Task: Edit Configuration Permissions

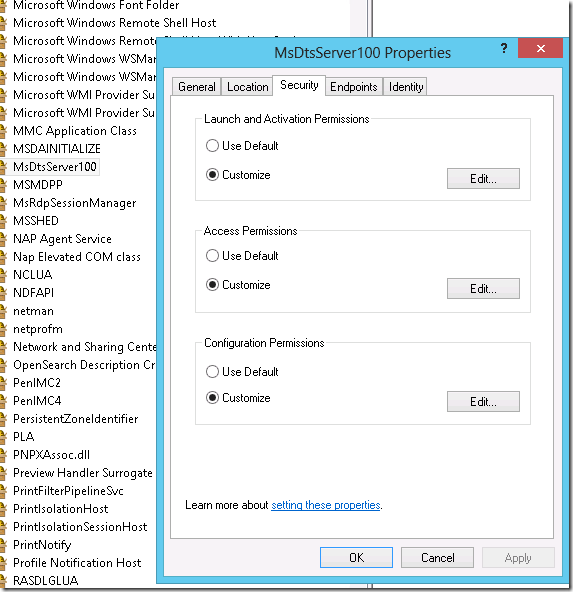Action: 483,402
